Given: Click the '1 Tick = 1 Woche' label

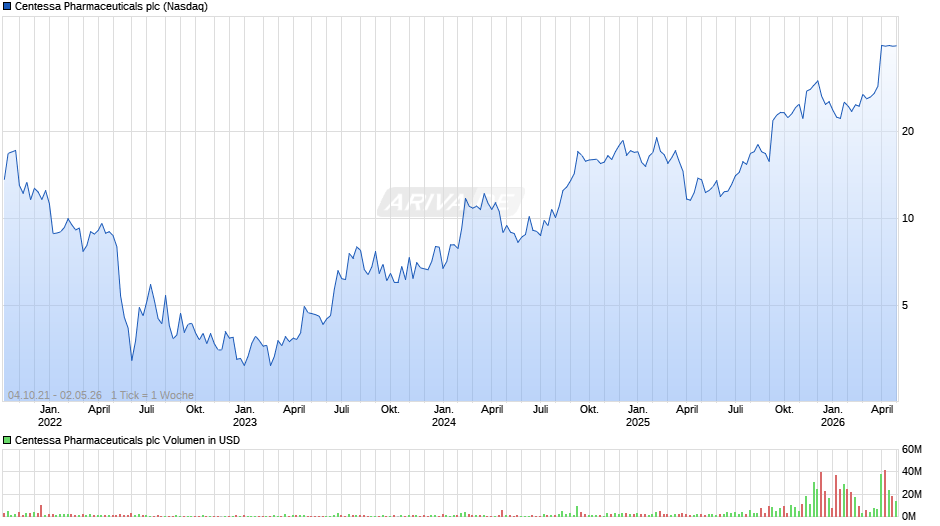Looking at the screenshot, I should point(152,395).
